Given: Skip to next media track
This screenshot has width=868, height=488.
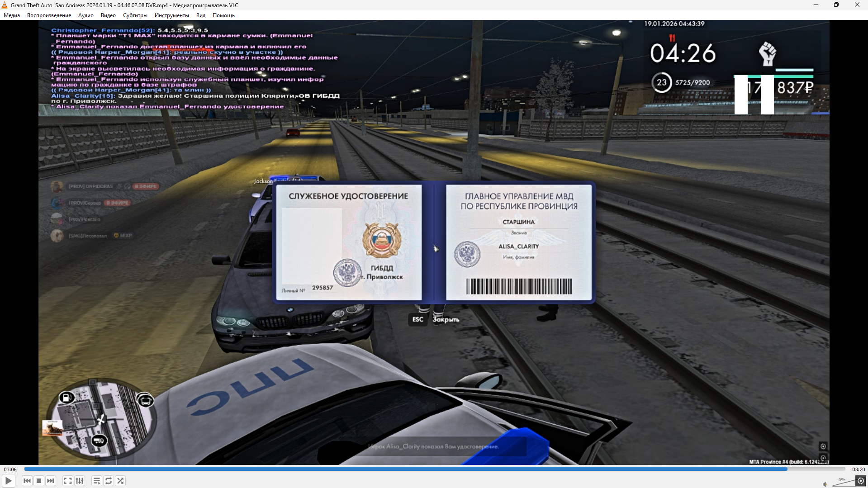Looking at the screenshot, I should tap(51, 481).
